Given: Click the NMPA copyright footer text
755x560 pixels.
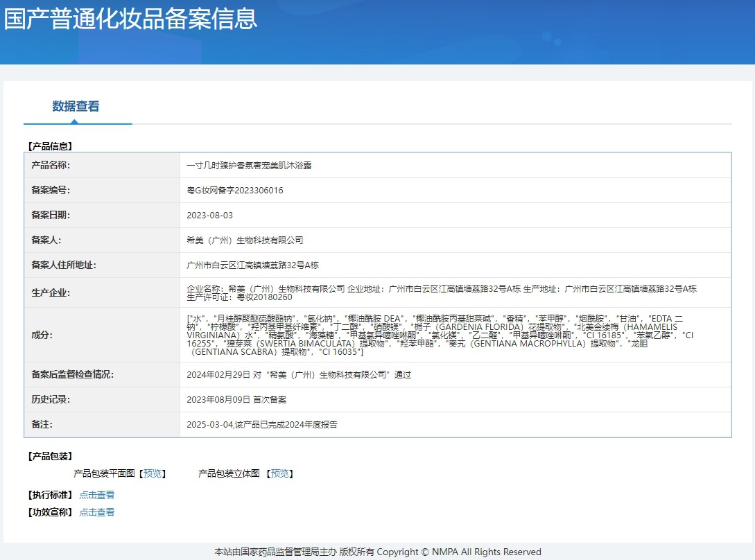Looking at the screenshot, I should click(x=377, y=552).
